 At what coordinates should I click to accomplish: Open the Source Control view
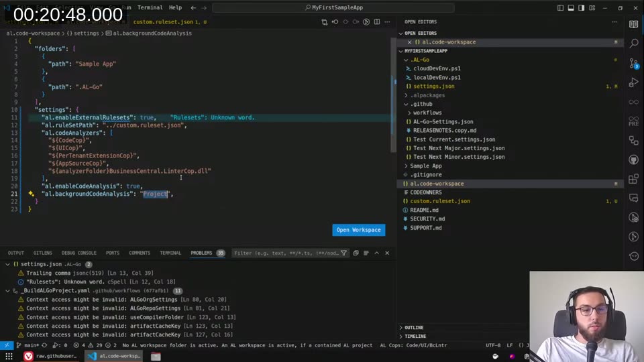tap(634, 63)
